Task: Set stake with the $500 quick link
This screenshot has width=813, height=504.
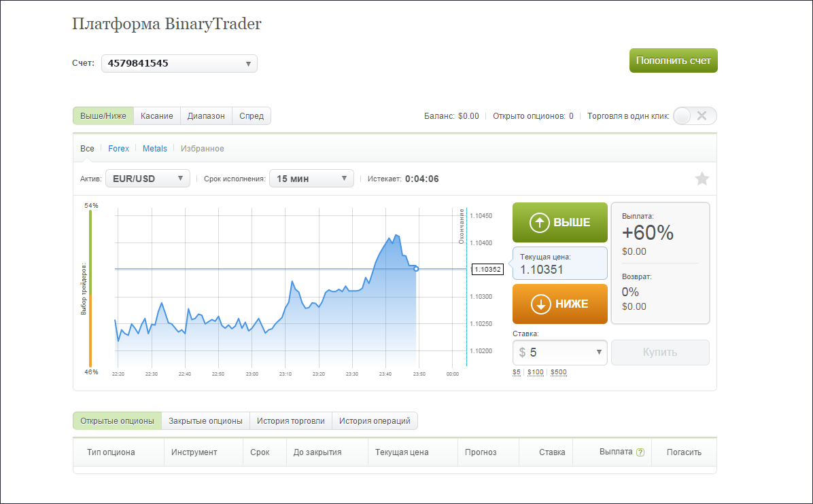Action: point(559,372)
